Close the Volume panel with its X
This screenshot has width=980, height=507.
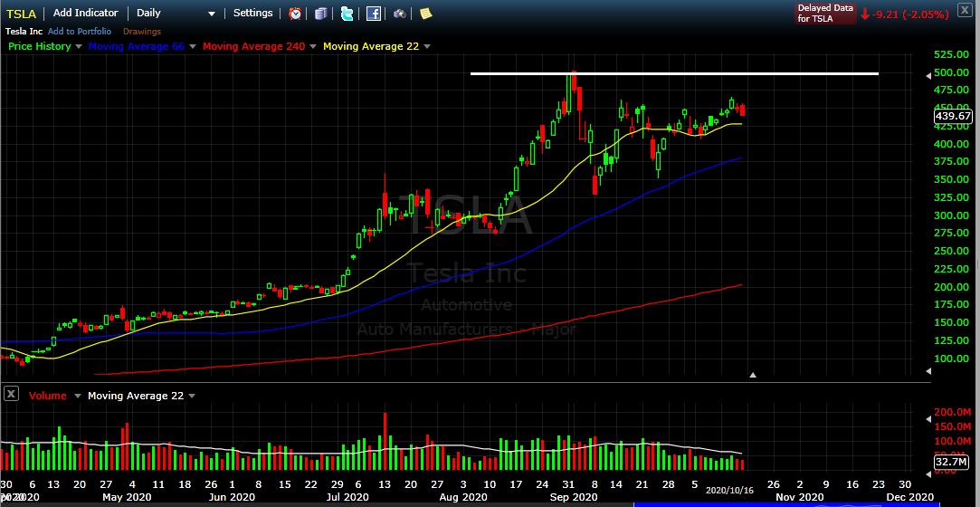(11, 394)
